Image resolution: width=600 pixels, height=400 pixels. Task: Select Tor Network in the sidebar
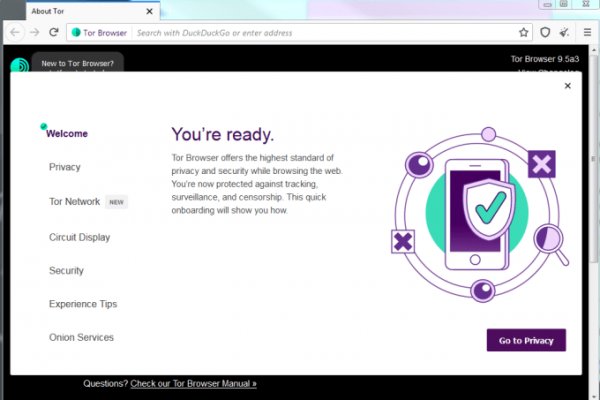(75, 201)
